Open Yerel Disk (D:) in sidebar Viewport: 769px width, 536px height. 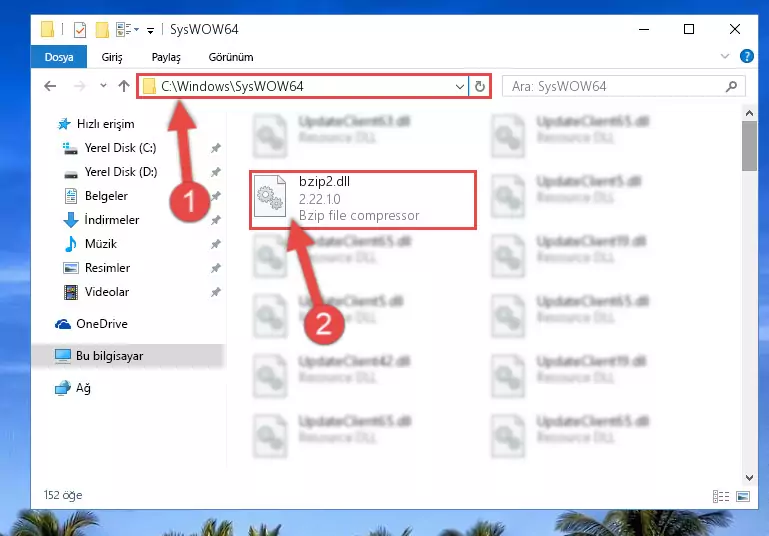(x=121, y=172)
